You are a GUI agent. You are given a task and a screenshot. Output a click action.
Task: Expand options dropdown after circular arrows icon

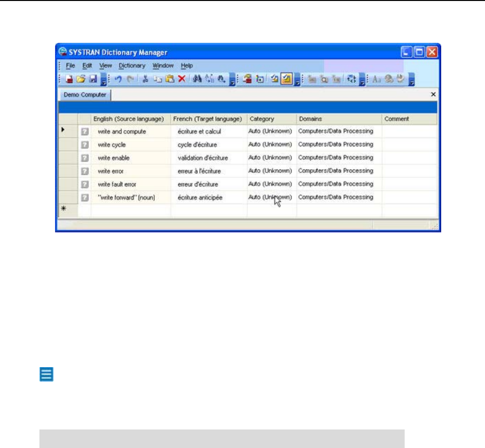coord(362,79)
